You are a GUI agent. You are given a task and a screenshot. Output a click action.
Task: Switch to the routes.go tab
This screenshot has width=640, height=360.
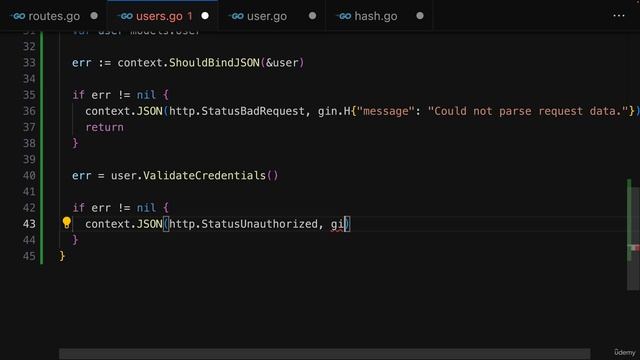click(53, 16)
